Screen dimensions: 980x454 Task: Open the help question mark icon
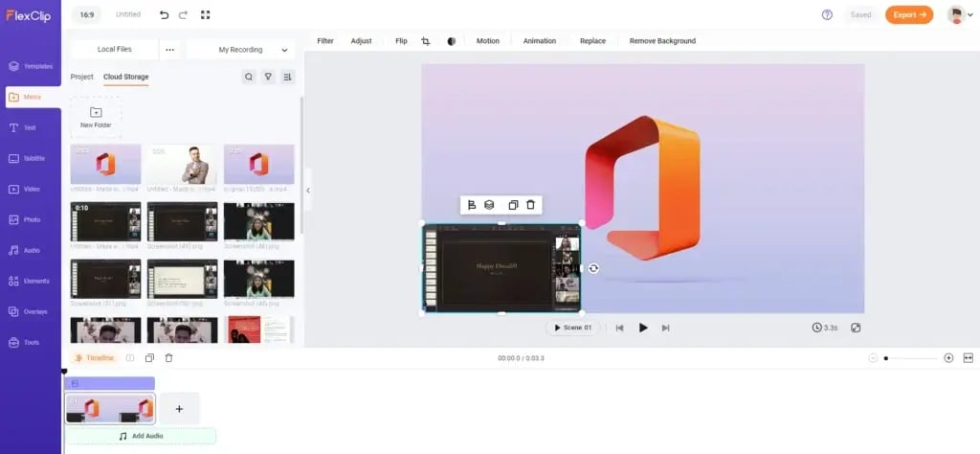[x=827, y=15]
